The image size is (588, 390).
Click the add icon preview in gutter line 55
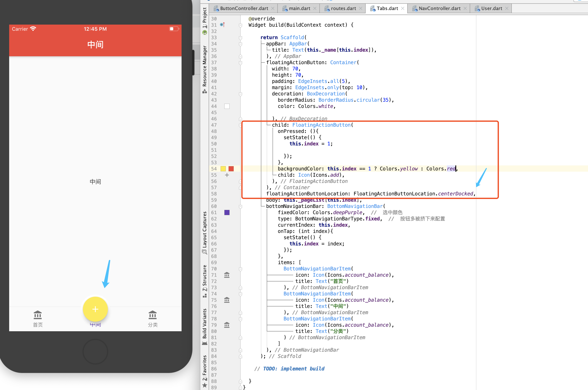[227, 175]
